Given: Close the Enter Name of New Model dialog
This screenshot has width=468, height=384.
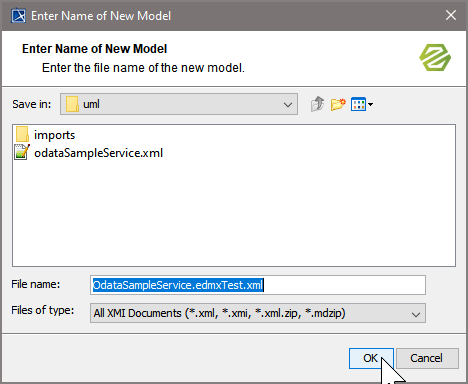Looking at the screenshot, I should (451, 15).
